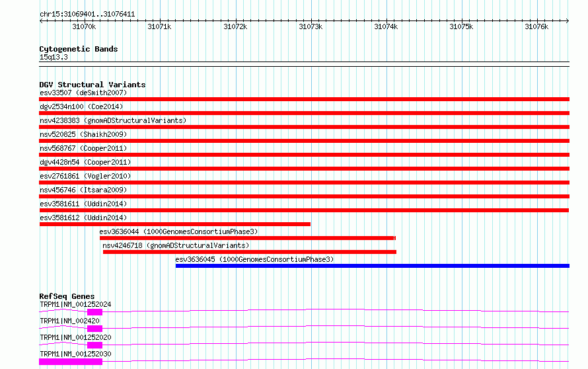Click red bar under nsv568767
Screen dimensions: 588x369
click(304, 155)
